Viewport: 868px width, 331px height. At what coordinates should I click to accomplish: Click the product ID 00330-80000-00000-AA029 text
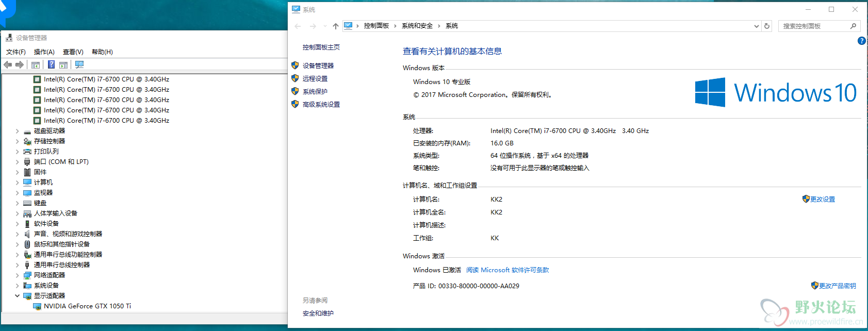[x=479, y=286]
